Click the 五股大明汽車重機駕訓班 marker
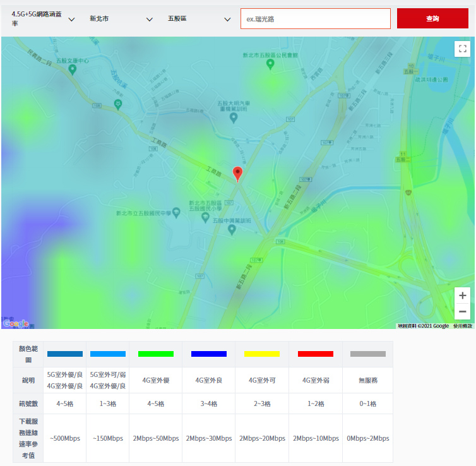The image size is (476, 466). click(x=234, y=118)
